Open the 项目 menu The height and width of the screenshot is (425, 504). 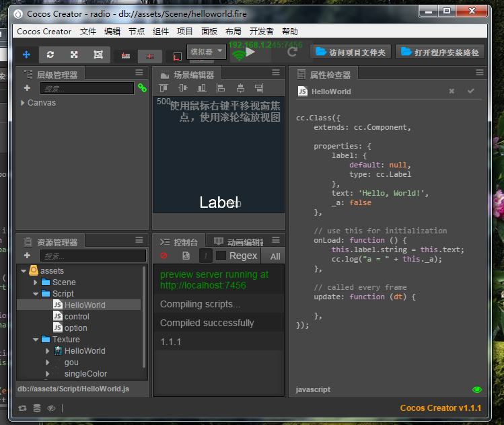point(185,32)
